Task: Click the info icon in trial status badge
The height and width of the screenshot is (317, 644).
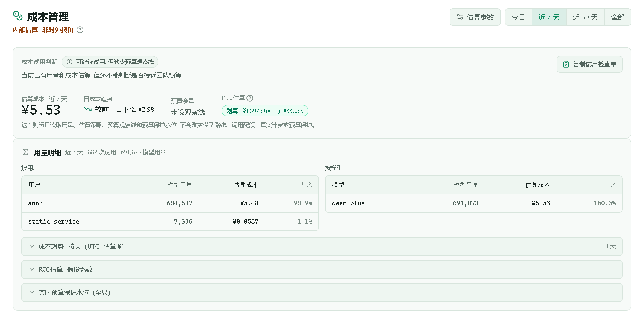Action: [70, 62]
